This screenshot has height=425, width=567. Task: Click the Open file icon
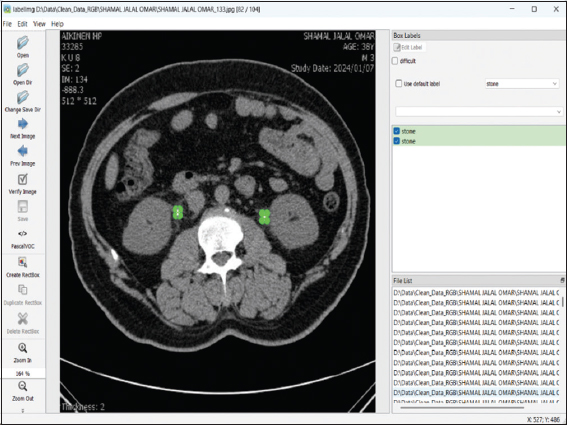pyautogui.click(x=22, y=43)
